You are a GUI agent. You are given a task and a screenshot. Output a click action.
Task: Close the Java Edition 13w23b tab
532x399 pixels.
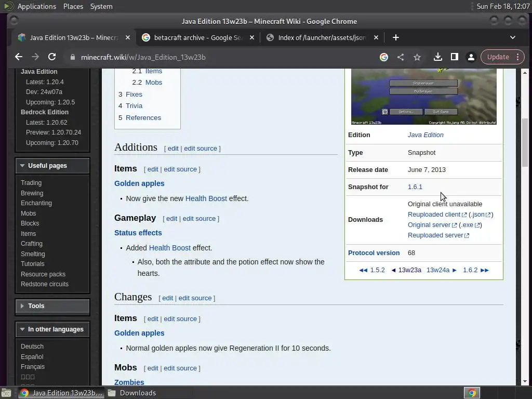pyautogui.click(x=128, y=37)
